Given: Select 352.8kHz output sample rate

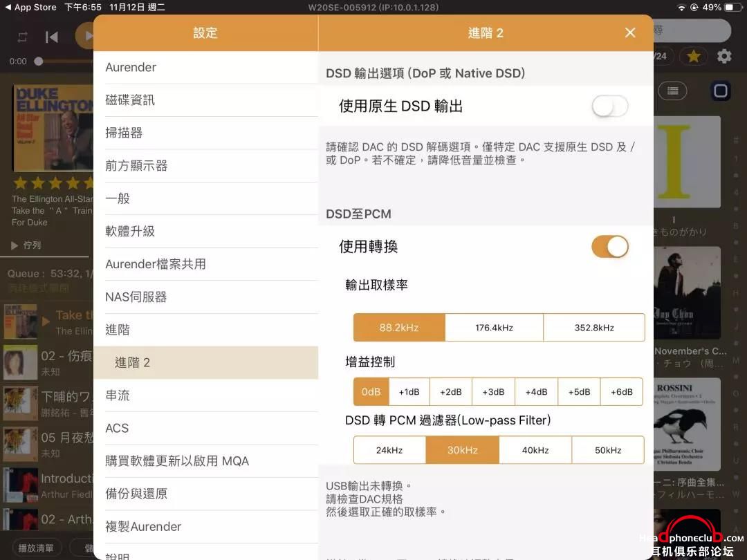Looking at the screenshot, I should tap(594, 328).
